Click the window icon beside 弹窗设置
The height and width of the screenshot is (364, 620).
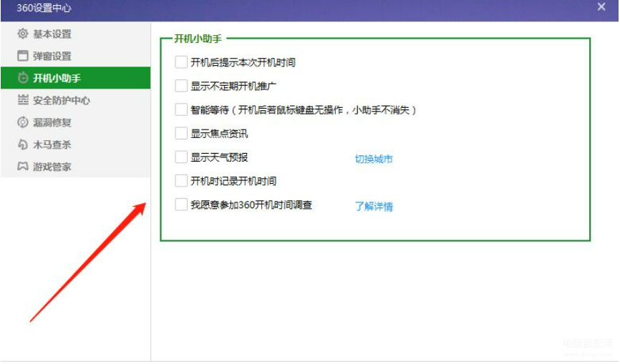coord(23,56)
